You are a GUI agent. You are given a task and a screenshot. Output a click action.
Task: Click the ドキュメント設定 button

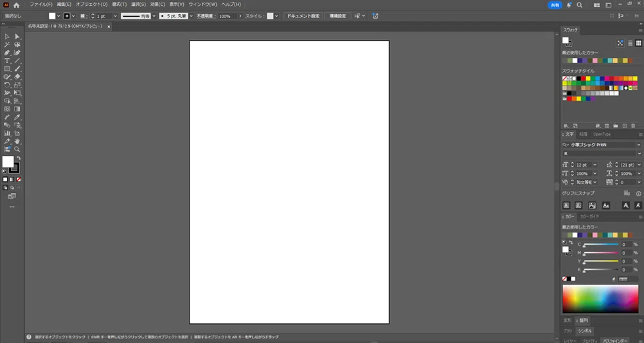point(303,16)
